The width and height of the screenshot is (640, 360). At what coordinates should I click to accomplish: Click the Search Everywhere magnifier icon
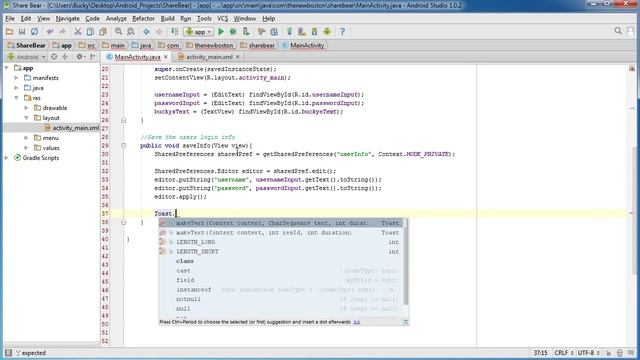618,31
